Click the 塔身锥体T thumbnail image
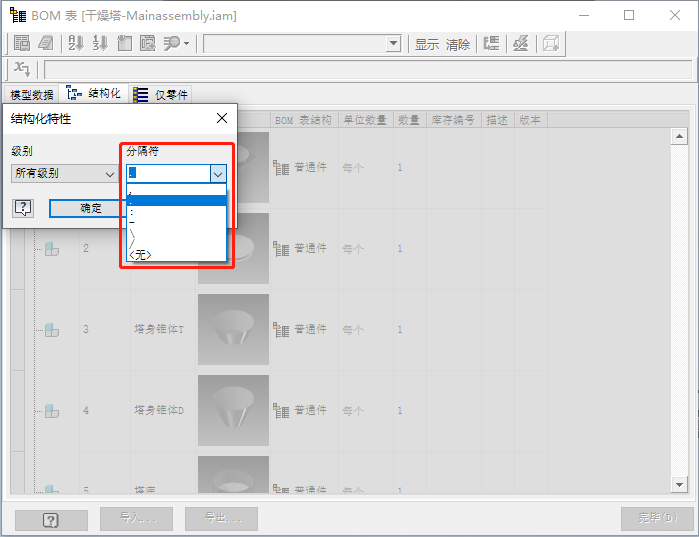 (233, 329)
